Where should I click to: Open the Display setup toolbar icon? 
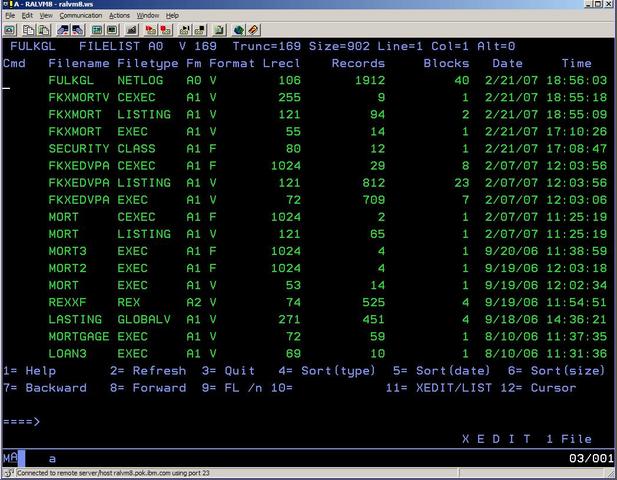point(97,30)
